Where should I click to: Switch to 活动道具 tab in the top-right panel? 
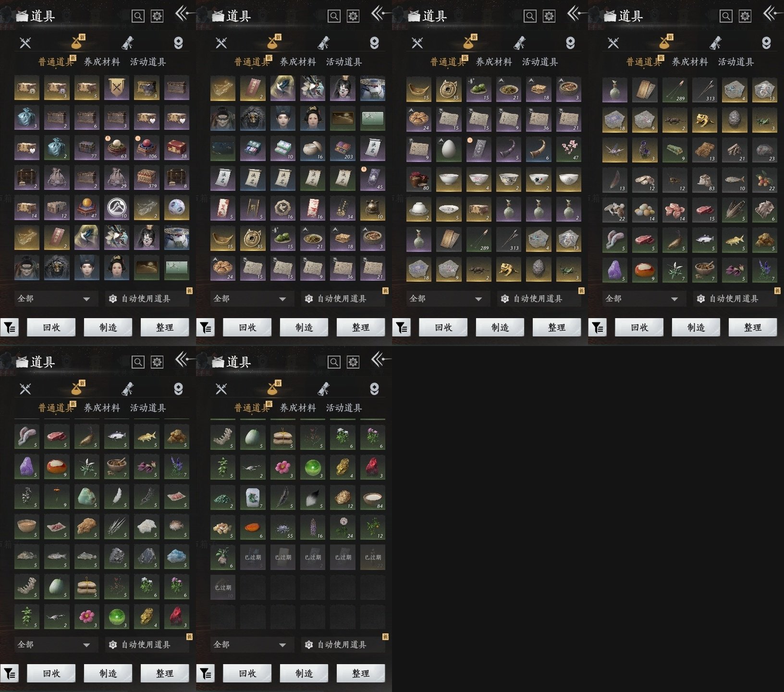coord(736,62)
